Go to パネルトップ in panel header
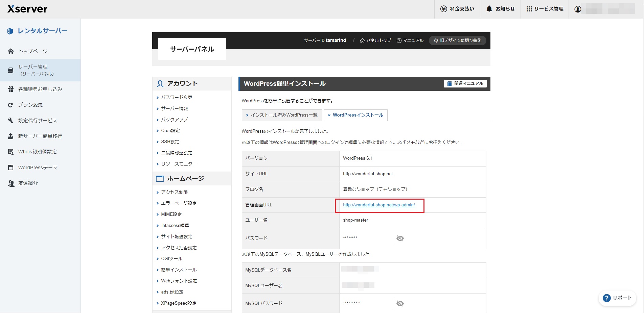This screenshot has width=644, height=330. (375, 41)
